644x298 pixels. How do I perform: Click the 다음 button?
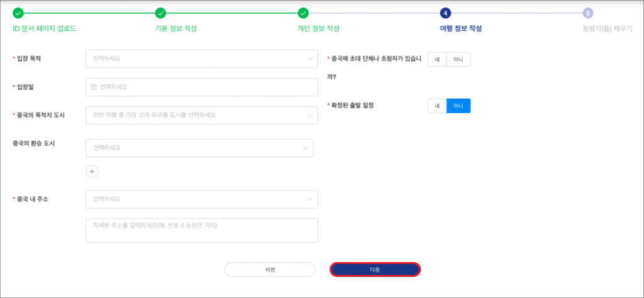(375, 269)
